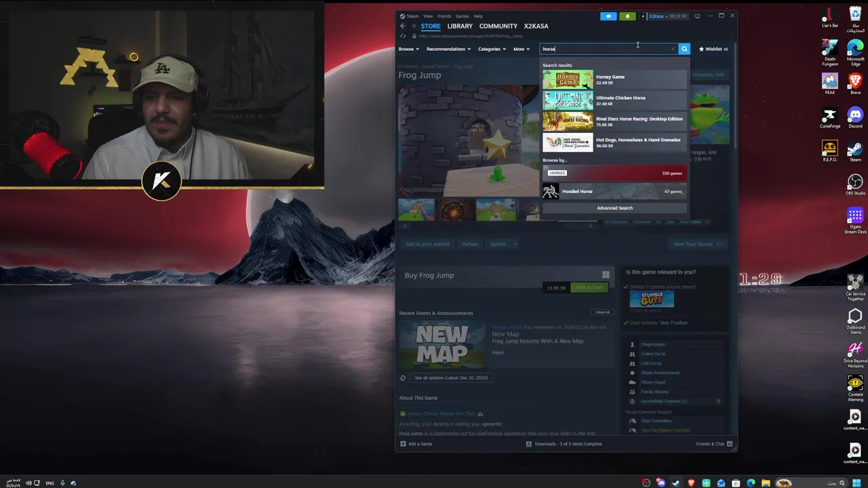Switch to the STORE tab
The image size is (868, 488).
point(431,26)
